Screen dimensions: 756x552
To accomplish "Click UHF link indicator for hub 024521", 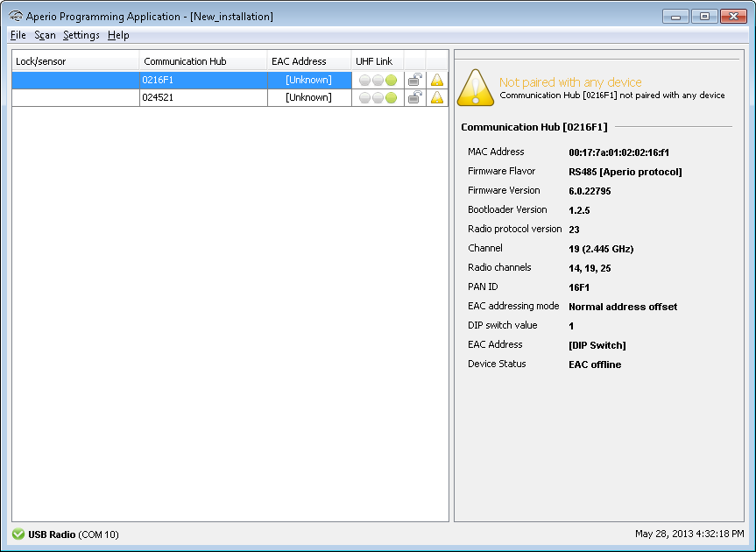I will click(x=378, y=98).
